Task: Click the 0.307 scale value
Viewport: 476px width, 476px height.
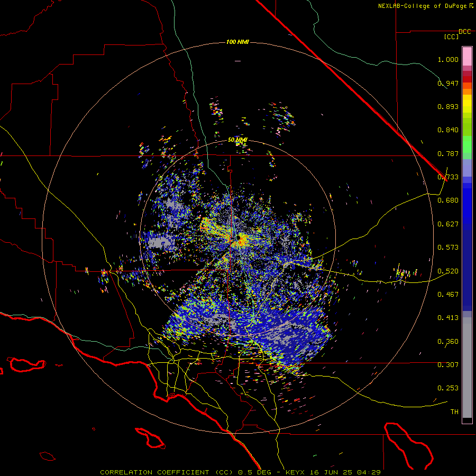Action: click(448, 365)
